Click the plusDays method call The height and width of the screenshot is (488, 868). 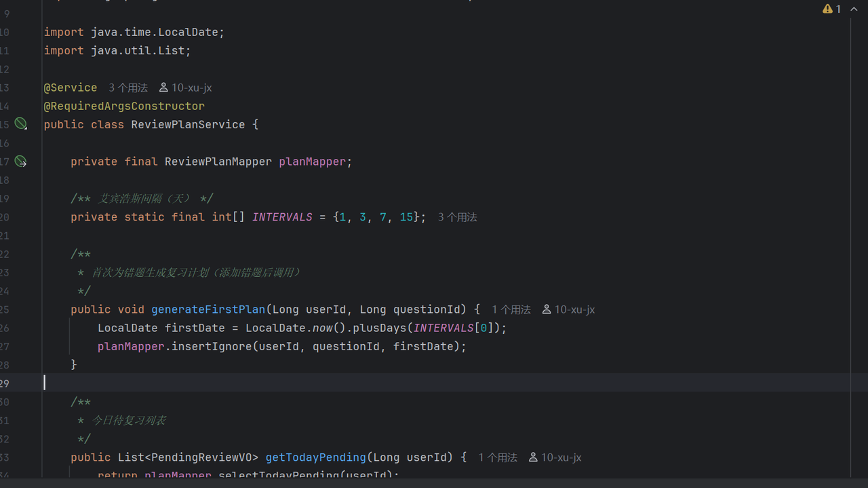pos(380,328)
